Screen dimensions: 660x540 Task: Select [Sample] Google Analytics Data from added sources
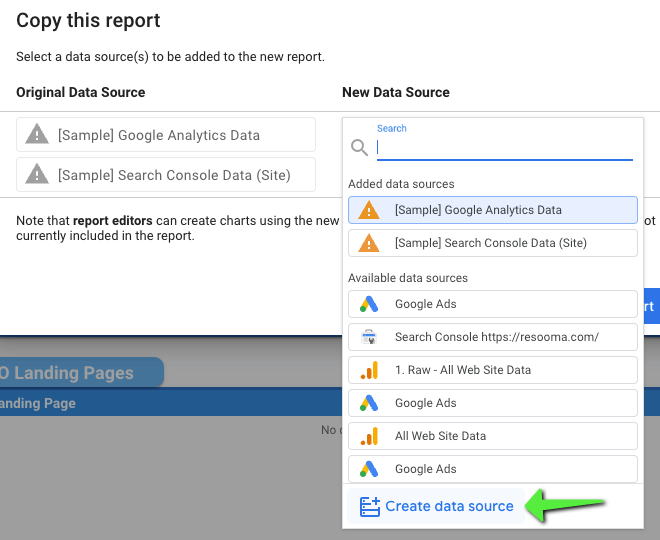click(492, 210)
